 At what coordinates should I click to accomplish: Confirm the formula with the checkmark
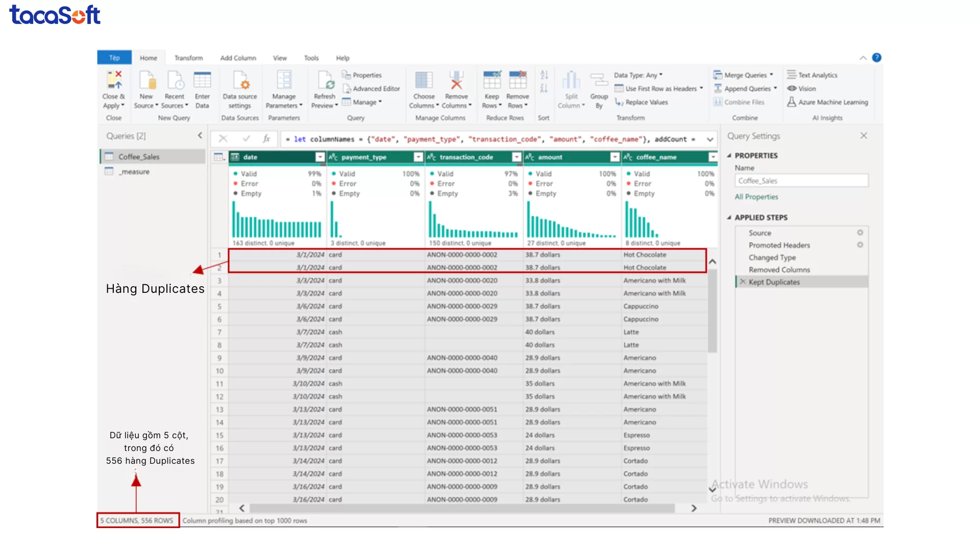point(247,138)
